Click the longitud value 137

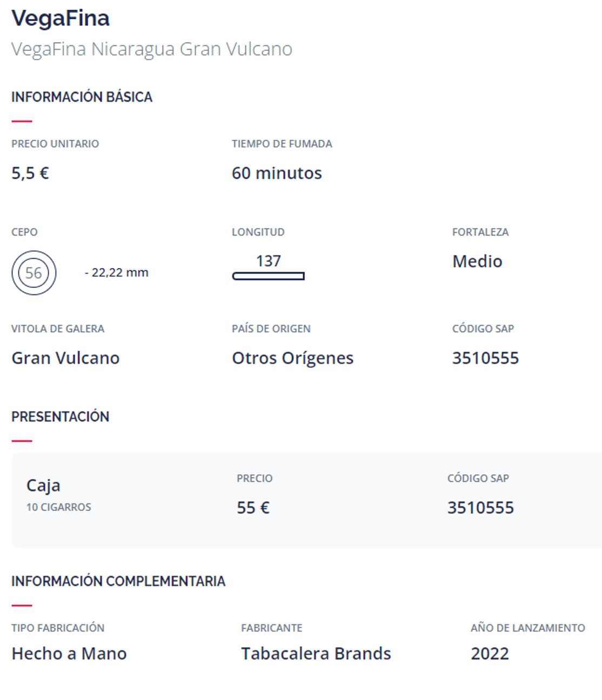coord(269,261)
